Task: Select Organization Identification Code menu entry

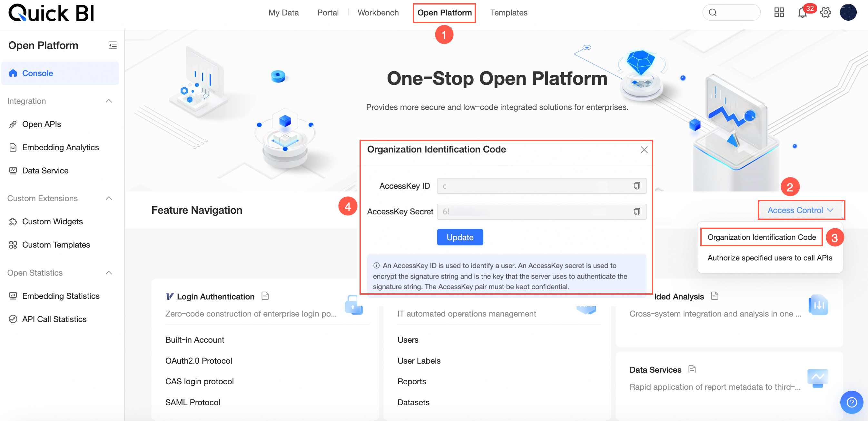Action: pos(762,237)
